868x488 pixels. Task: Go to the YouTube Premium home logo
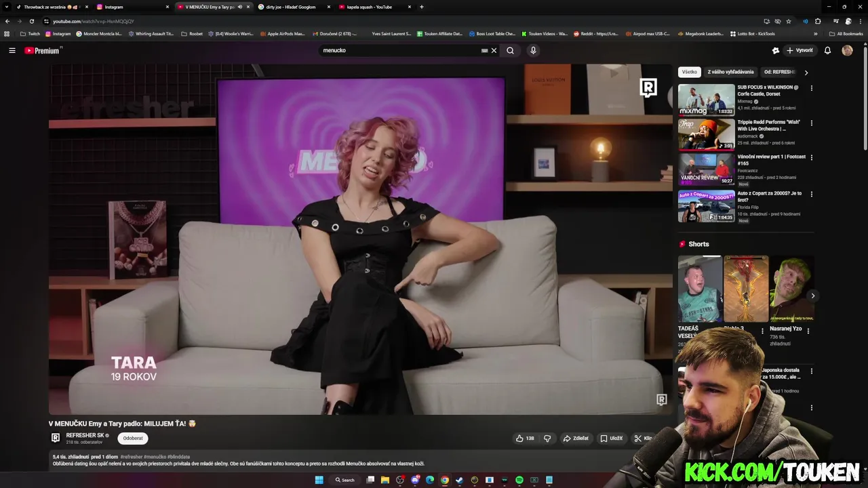point(43,50)
